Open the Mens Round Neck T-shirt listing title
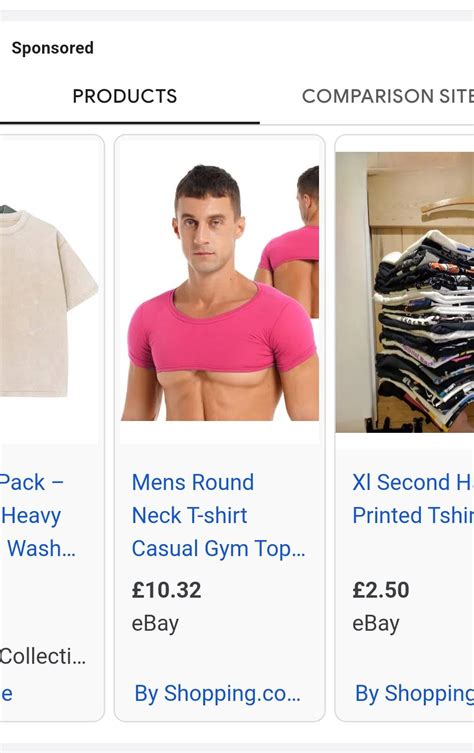 pyautogui.click(x=219, y=515)
